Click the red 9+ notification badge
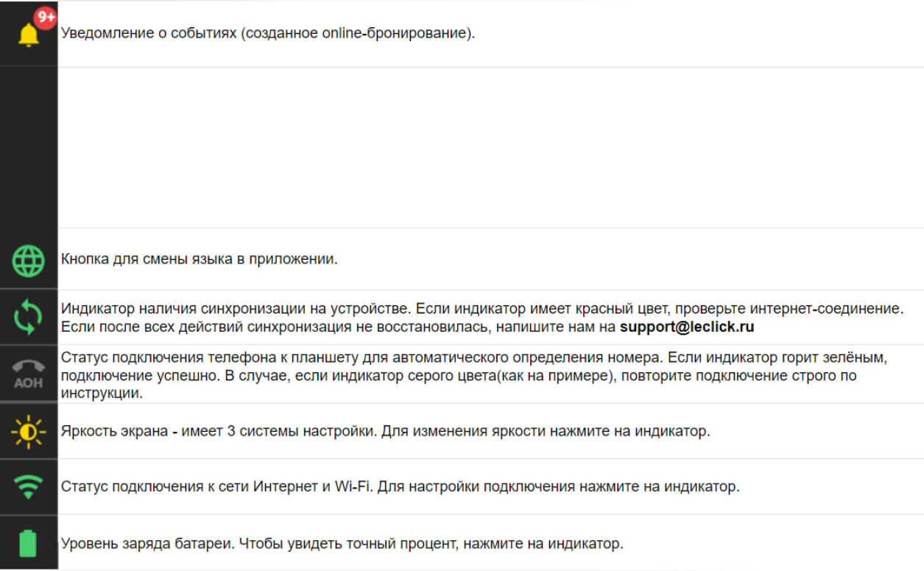 (x=46, y=17)
